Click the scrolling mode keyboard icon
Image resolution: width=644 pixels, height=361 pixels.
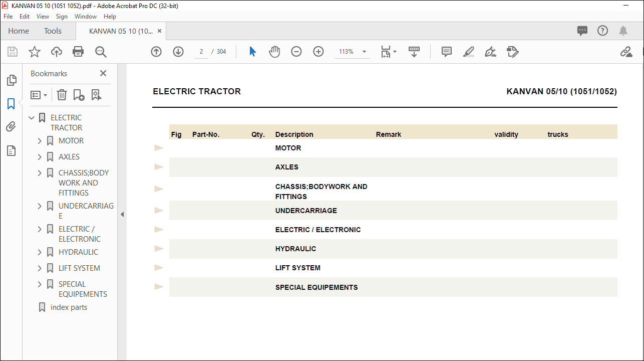tap(414, 52)
